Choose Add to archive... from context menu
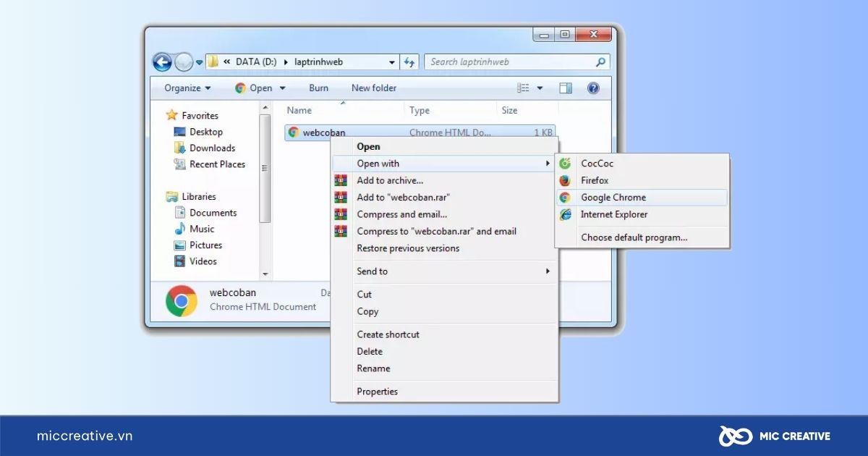Image resolution: width=868 pixels, height=456 pixels. pyautogui.click(x=444, y=180)
